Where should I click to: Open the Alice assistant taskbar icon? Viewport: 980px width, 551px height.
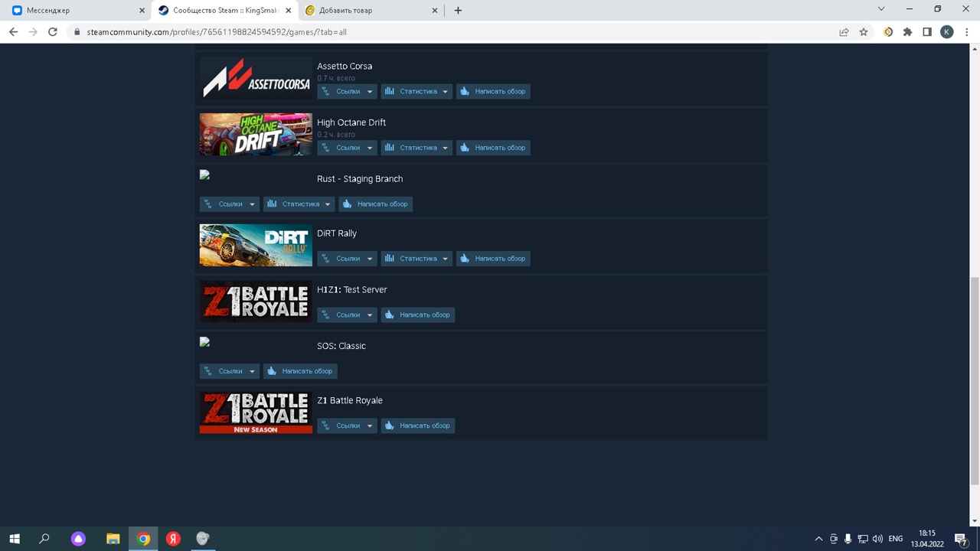pos(78,539)
